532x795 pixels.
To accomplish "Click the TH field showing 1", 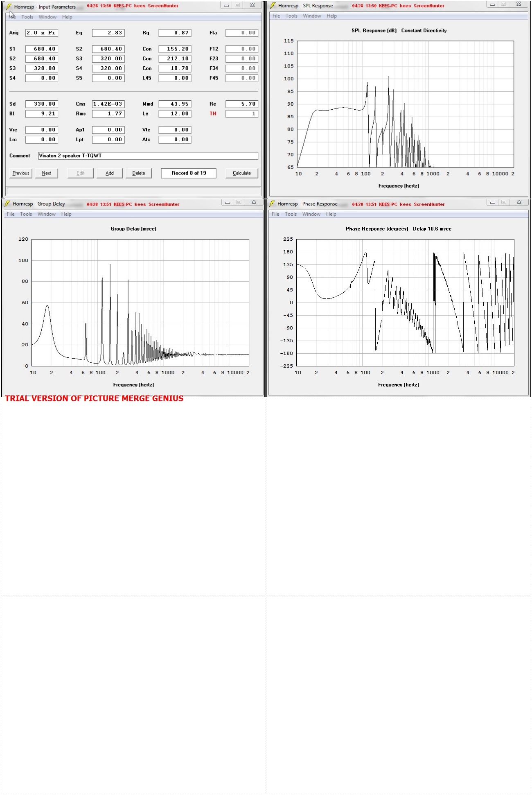I will [x=242, y=114].
